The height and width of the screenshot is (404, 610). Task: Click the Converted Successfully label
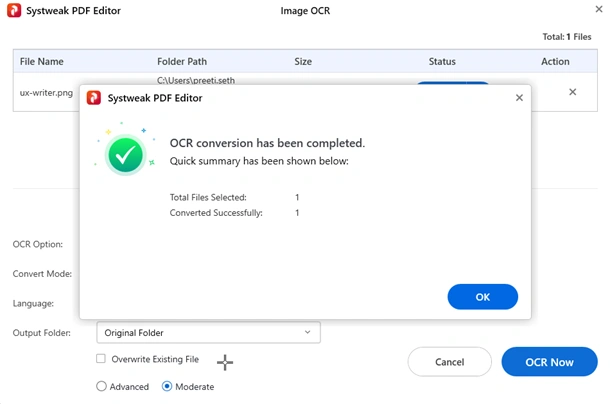pos(216,213)
